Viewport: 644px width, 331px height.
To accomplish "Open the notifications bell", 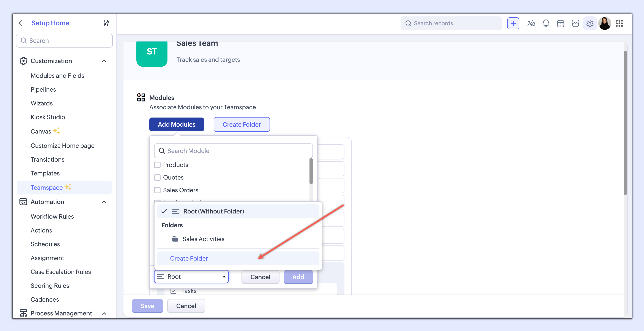I will pyautogui.click(x=546, y=23).
